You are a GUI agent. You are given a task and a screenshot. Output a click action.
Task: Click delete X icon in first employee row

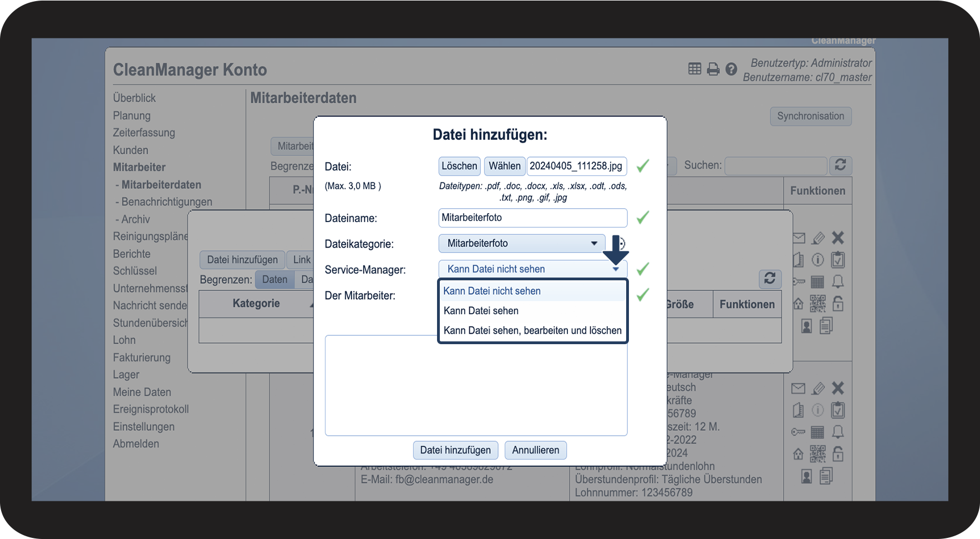pyautogui.click(x=838, y=238)
